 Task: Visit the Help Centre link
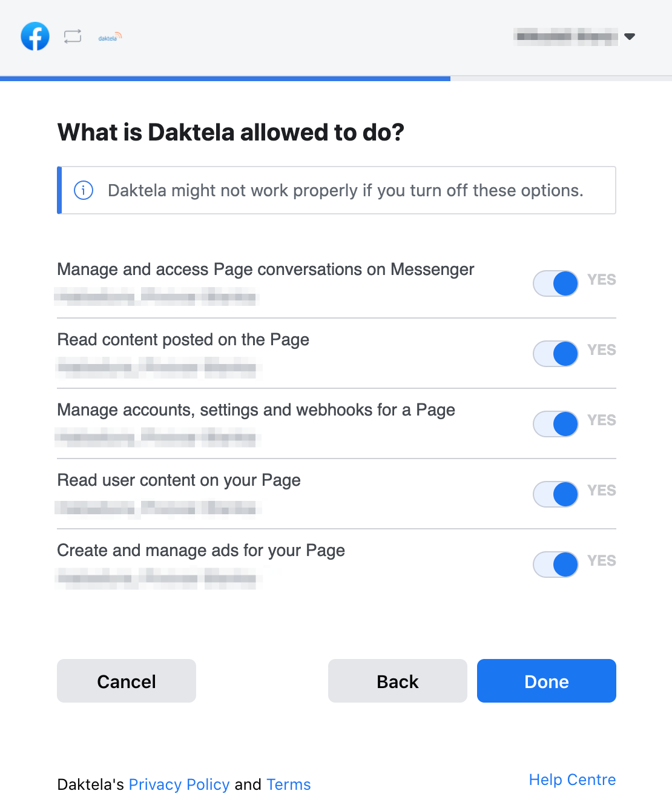(572, 780)
